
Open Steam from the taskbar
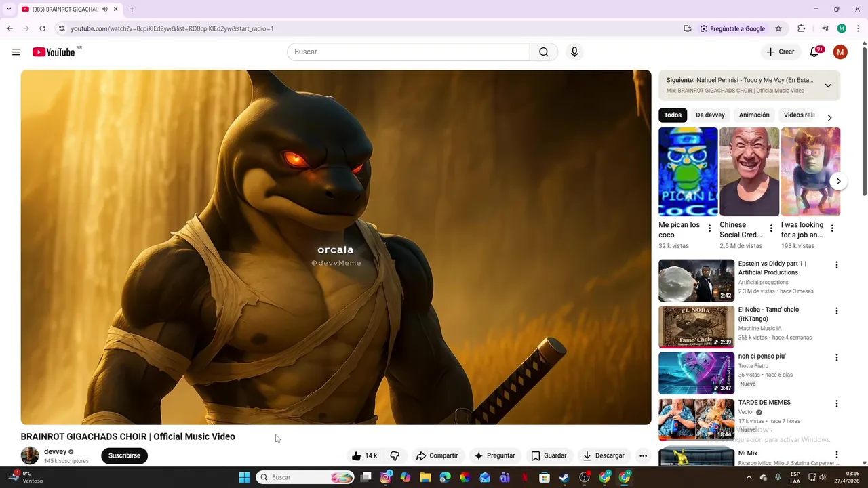click(564, 478)
